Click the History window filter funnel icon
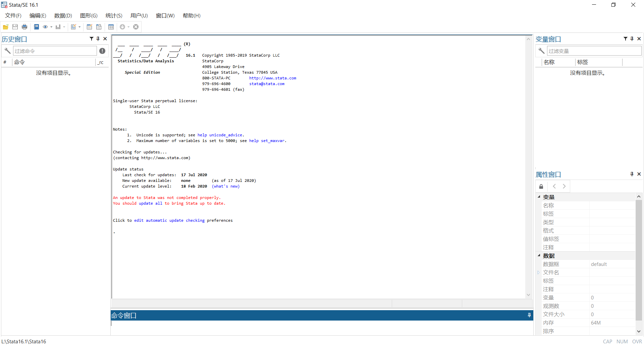This screenshot has height=345, width=644. (91, 39)
